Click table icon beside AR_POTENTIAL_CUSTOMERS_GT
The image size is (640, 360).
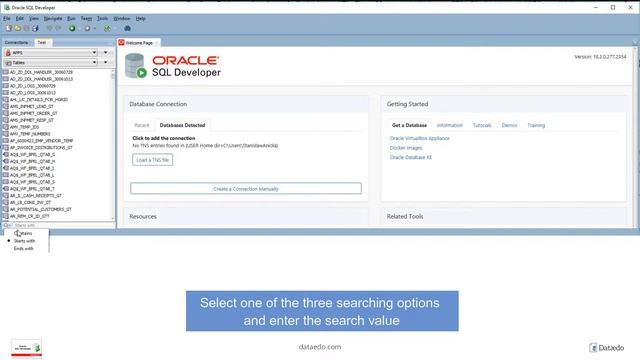coord(6,209)
